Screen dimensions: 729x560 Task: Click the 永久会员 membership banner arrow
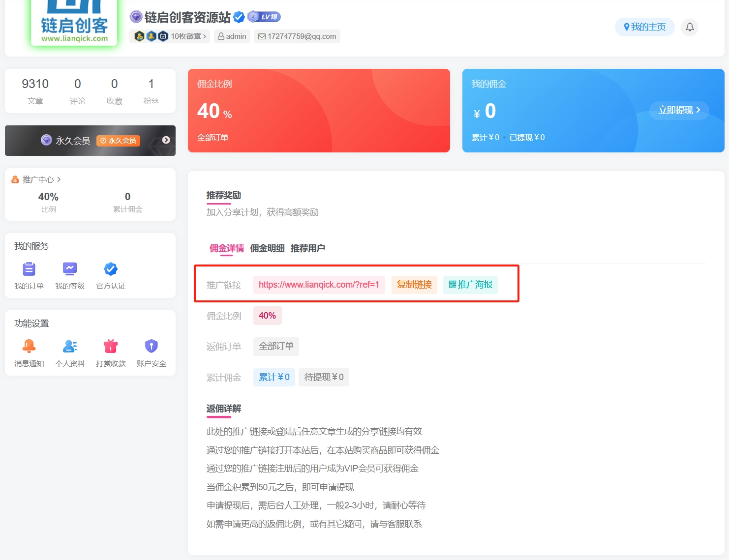coord(166,140)
